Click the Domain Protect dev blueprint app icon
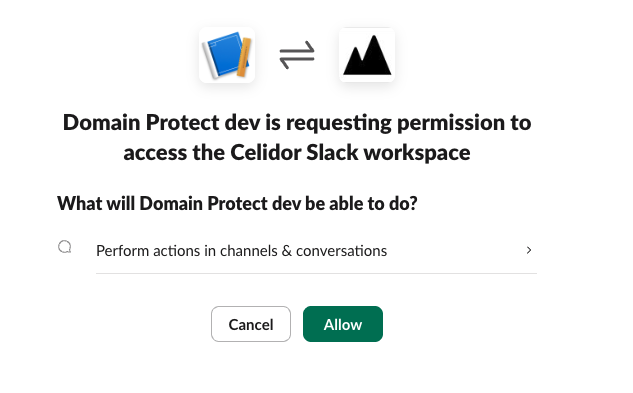Image resolution: width=633 pixels, height=393 pixels. (x=227, y=55)
